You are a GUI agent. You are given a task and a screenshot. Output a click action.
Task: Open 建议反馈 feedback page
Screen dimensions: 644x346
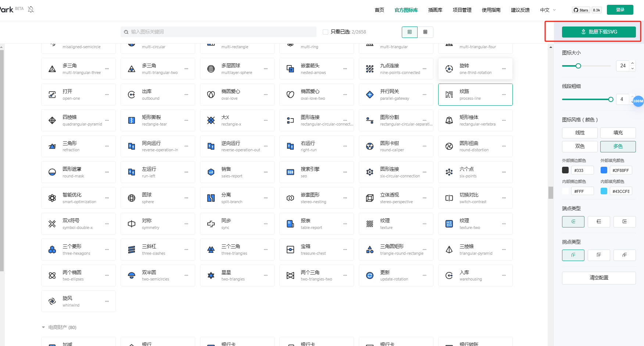[520, 10]
